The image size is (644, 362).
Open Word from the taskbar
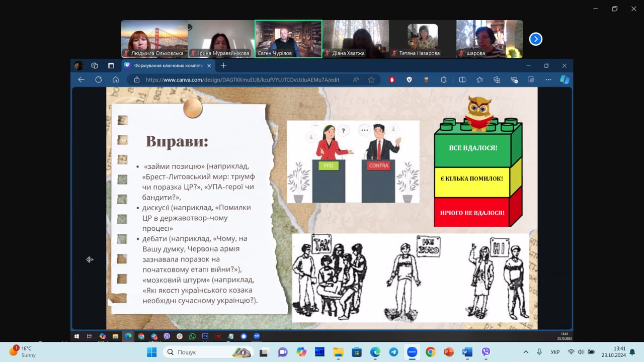pos(467,352)
